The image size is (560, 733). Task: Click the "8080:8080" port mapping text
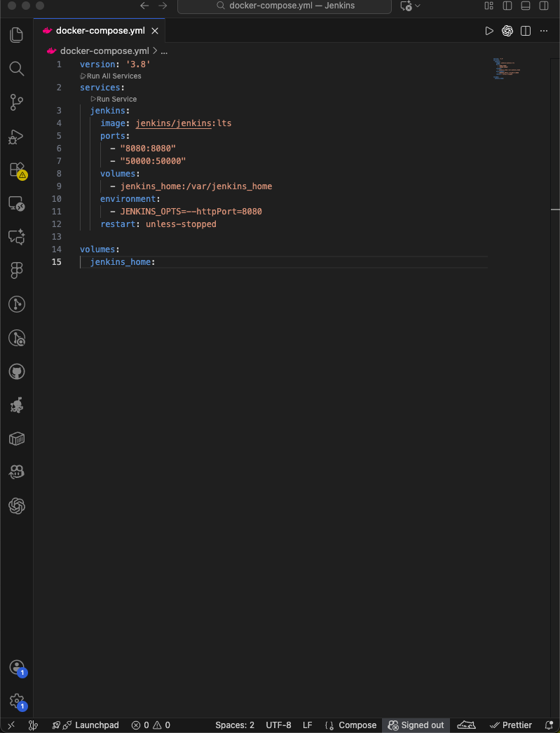pos(148,148)
